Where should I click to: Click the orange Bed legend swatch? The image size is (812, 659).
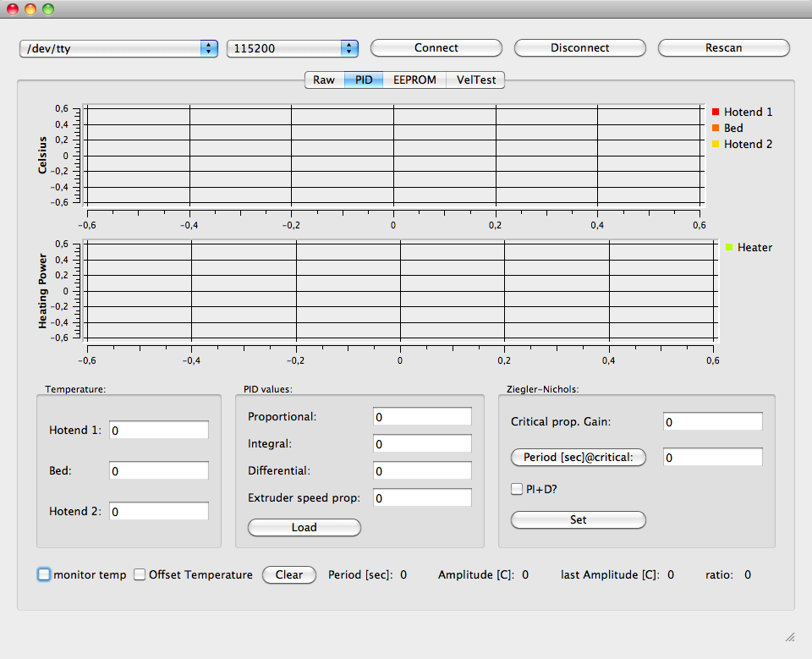click(716, 128)
